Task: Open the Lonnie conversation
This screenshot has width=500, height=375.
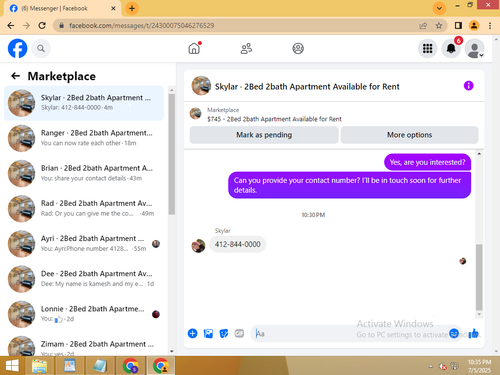Action: coord(84,314)
